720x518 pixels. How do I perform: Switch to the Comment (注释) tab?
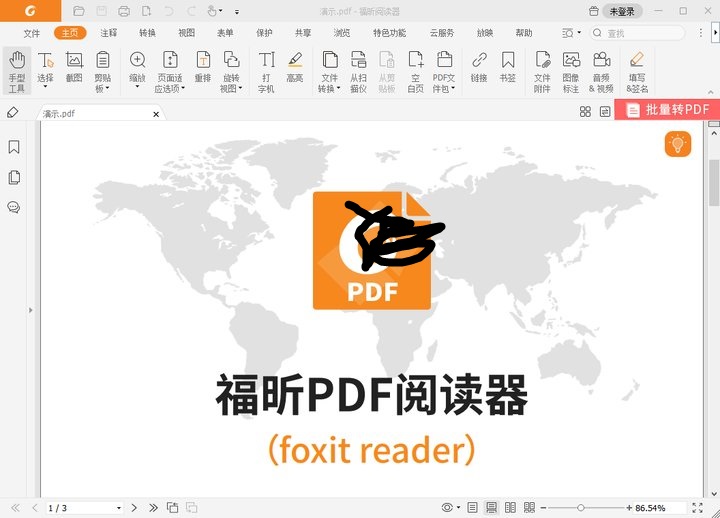(x=109, y=33)
